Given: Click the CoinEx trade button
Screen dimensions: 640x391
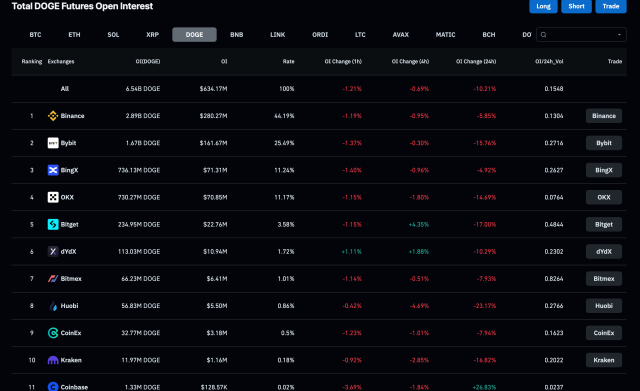Looking at the screenshot, I should tap(604, 333).
